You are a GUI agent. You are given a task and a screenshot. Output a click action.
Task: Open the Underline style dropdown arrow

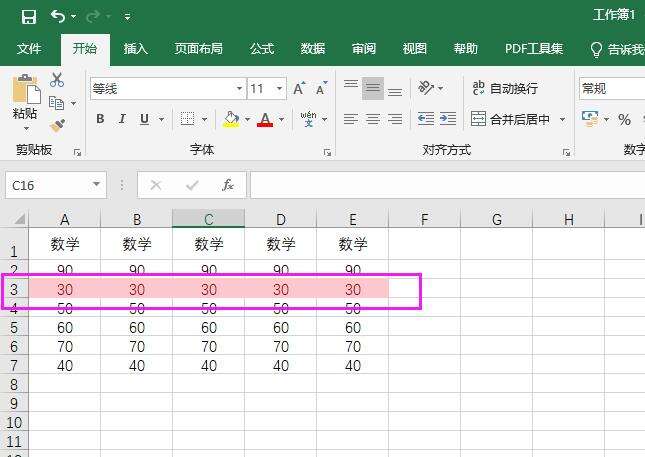[x=162, y=120]
